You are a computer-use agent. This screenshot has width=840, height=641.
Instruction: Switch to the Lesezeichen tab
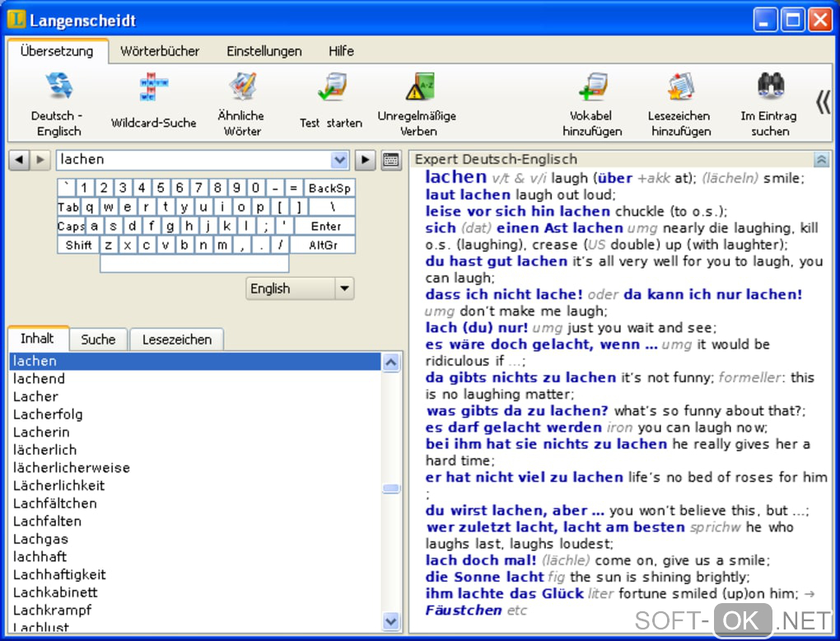177,339
